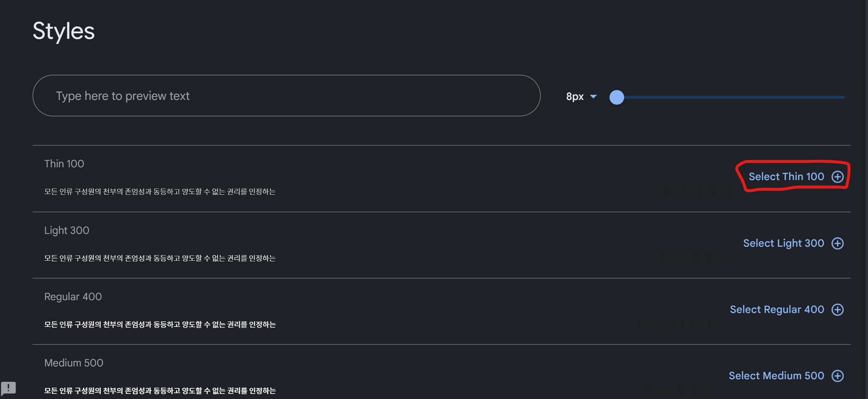The height and width of the screenshot is (399, 868).
Task: Click the Light 300 Korean sample text
Action: [x=160, y=258]
